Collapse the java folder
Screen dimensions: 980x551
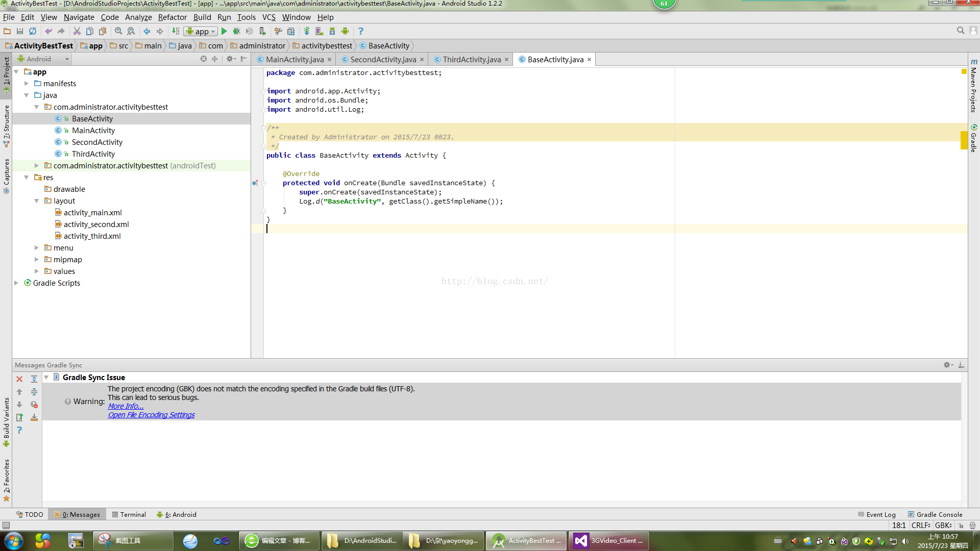(27, 95)
